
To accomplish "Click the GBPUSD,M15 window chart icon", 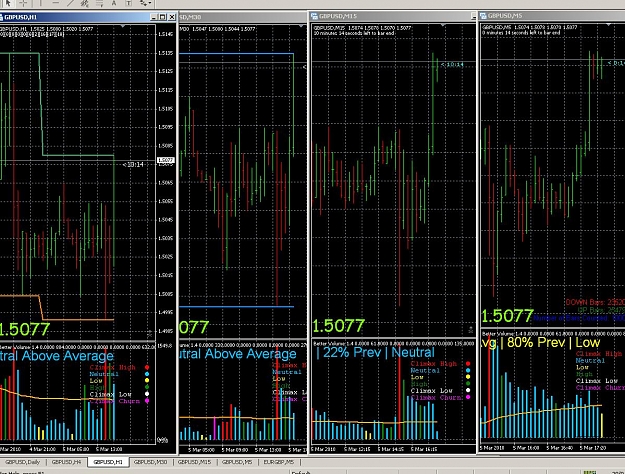I will [x=314, y=16].
